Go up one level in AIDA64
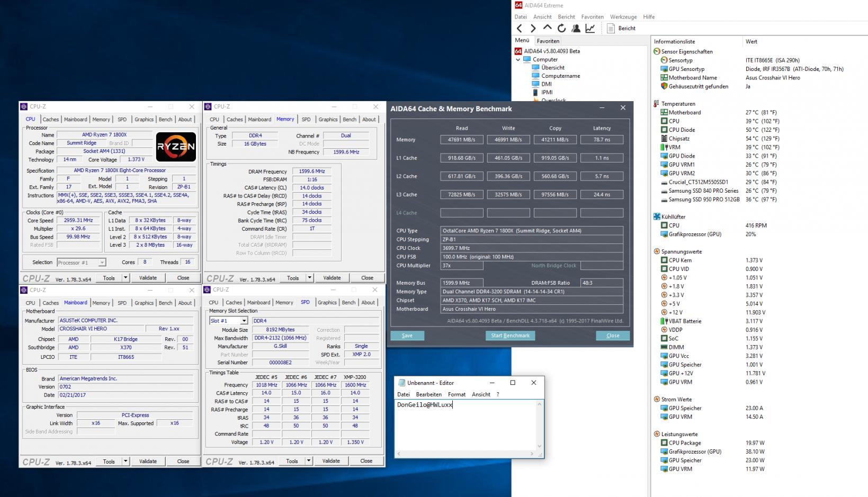This screenshot has height=497, width=868. coord(548,28)
